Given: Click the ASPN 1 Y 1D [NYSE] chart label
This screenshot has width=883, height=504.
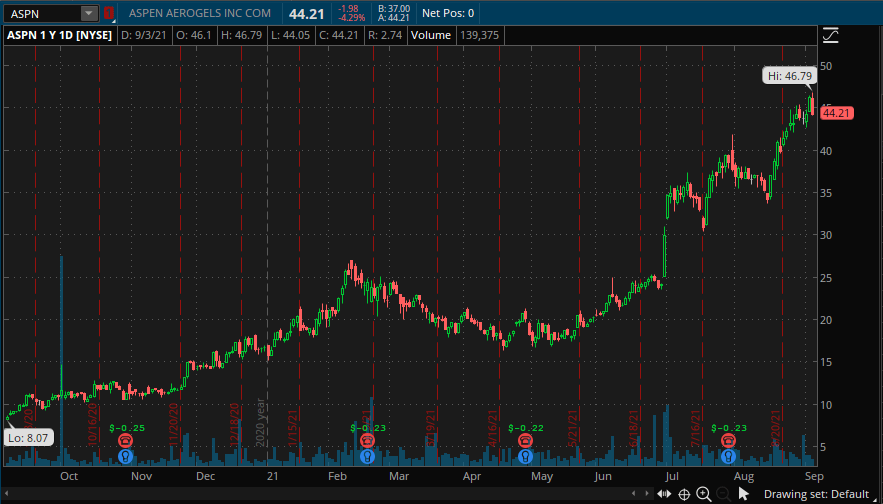Looking at the screenshot, I should [60, 35].
